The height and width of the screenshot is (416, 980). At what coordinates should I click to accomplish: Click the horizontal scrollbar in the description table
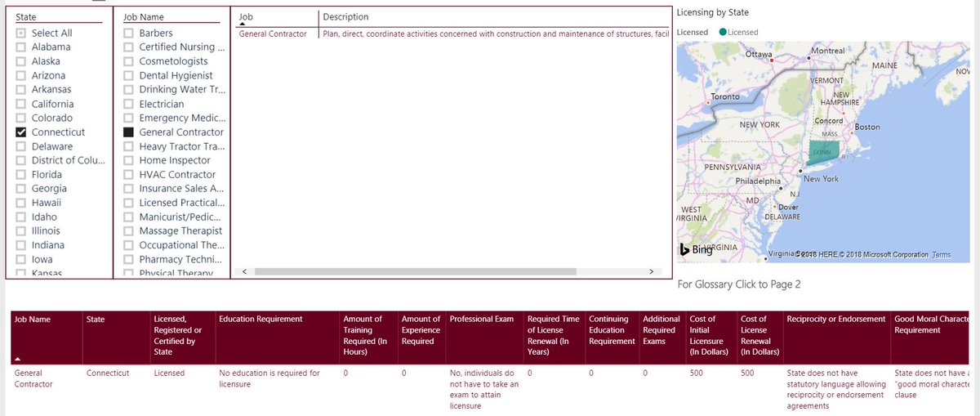[415, 271]
